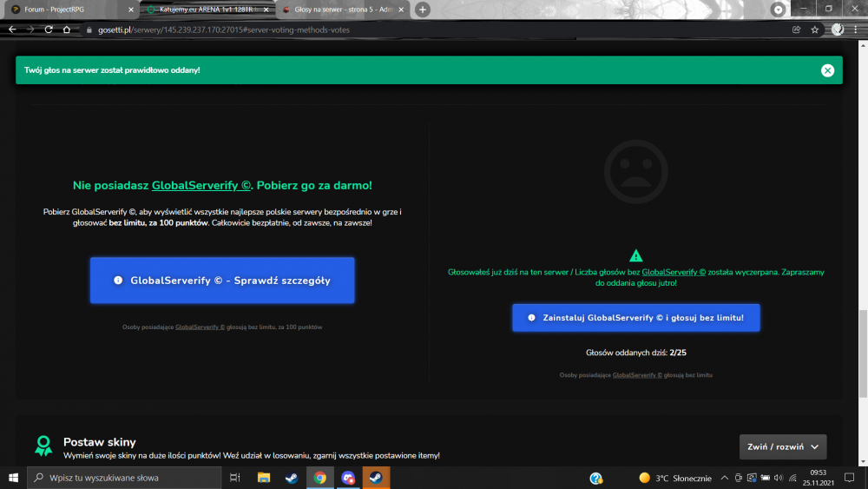Click the browser forward arrow
The image size is (868, 489).
coord(30,30)
